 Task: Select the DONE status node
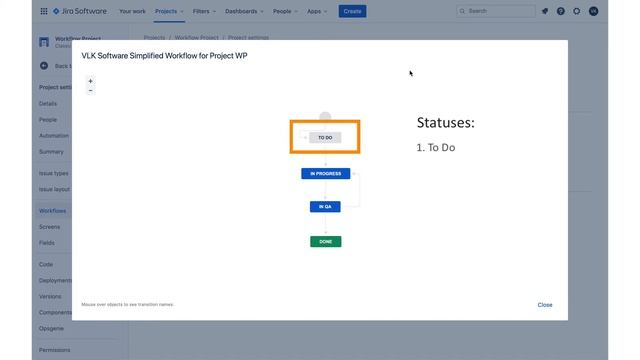[326, 242]
